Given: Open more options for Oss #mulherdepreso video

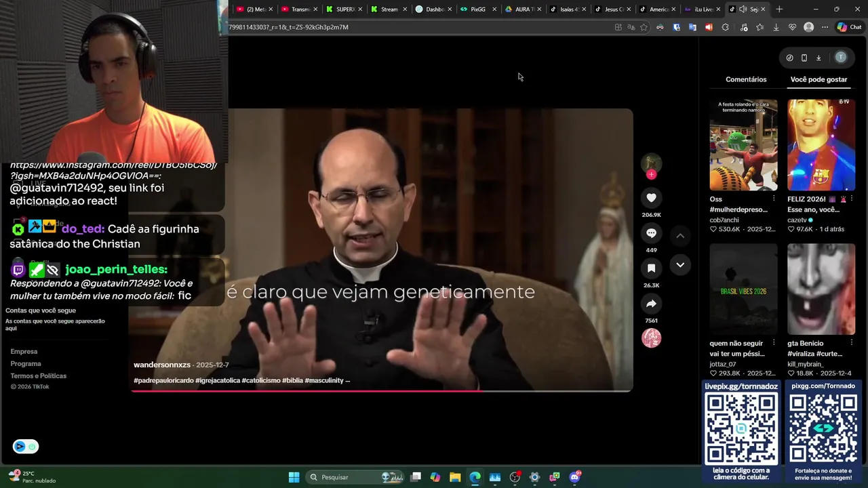Looking at the screenshot, I should [x=774, y=199].
